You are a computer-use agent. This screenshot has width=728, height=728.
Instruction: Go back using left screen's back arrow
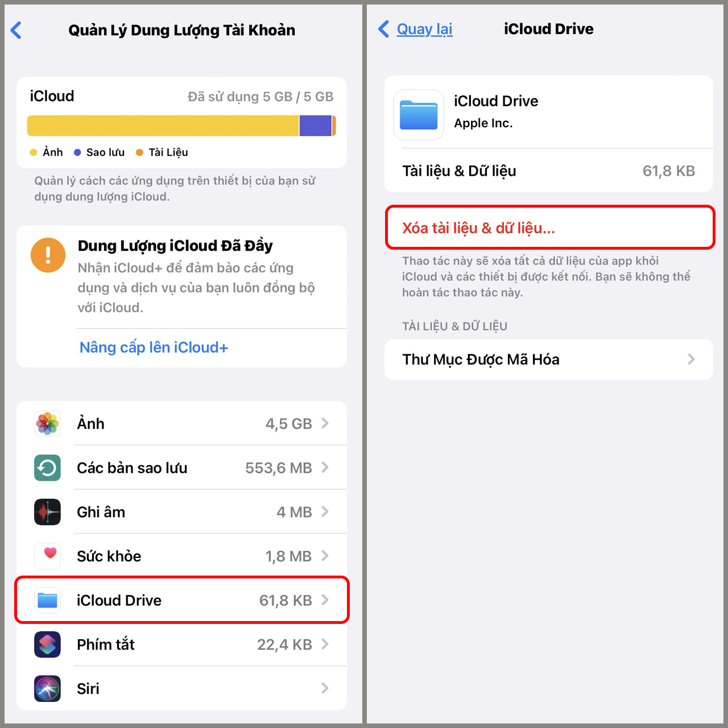pos(16,30)
